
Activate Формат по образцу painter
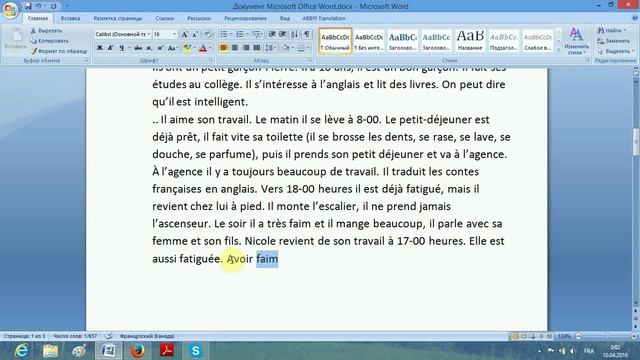pos(58,51)
